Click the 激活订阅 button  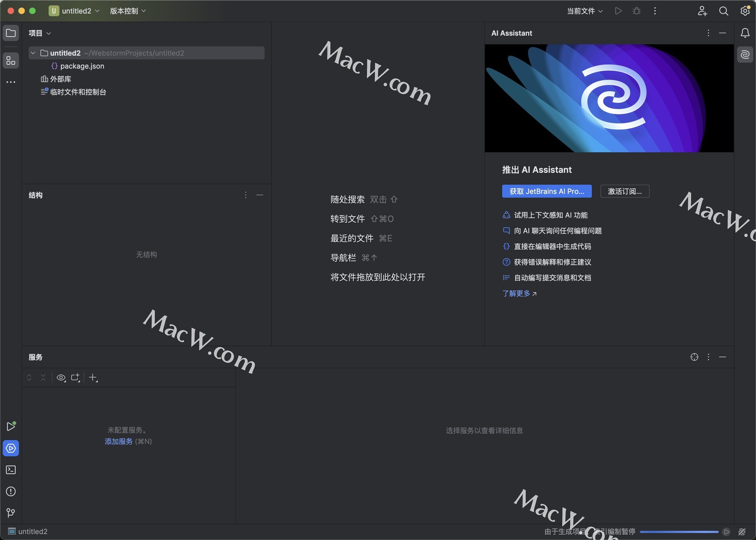pos(624,191)
